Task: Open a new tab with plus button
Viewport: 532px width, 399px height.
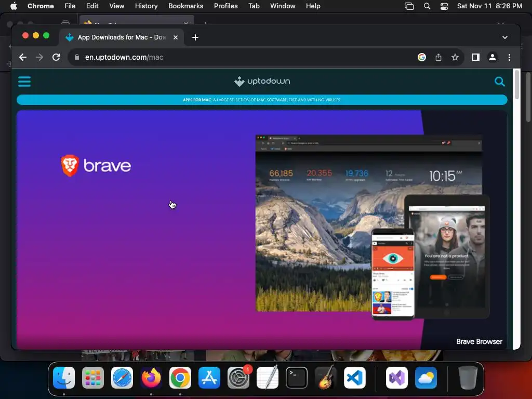Action: click(x=195, y=37)
